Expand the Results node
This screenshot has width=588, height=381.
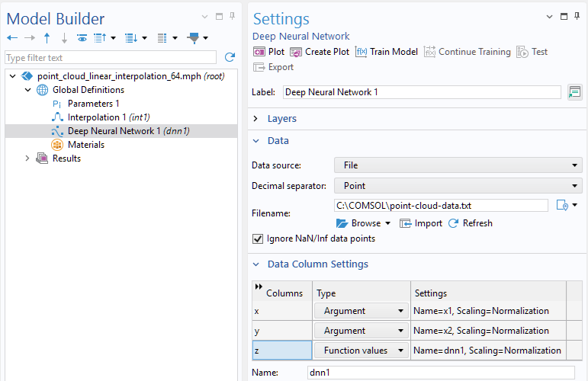(27, 158)
